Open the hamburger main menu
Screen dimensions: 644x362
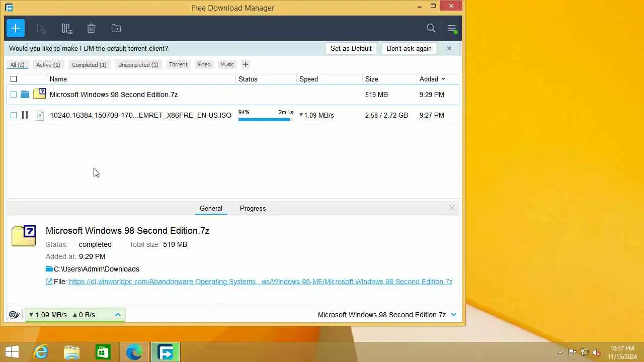click(452, 29)
